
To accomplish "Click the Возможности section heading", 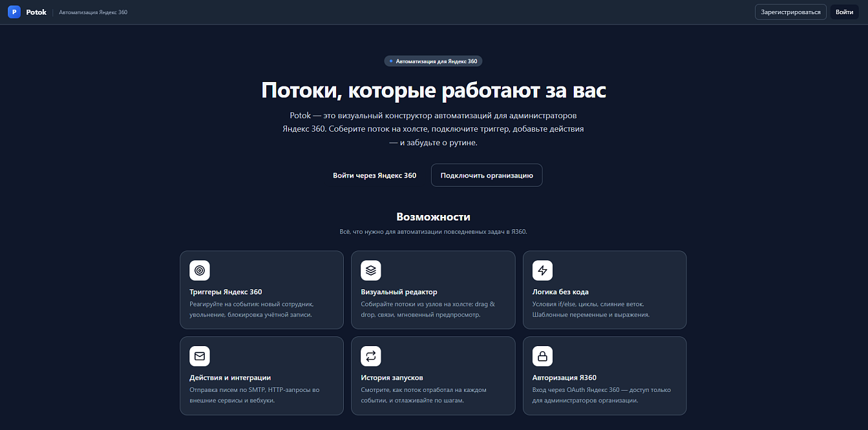I will (433, 217).
